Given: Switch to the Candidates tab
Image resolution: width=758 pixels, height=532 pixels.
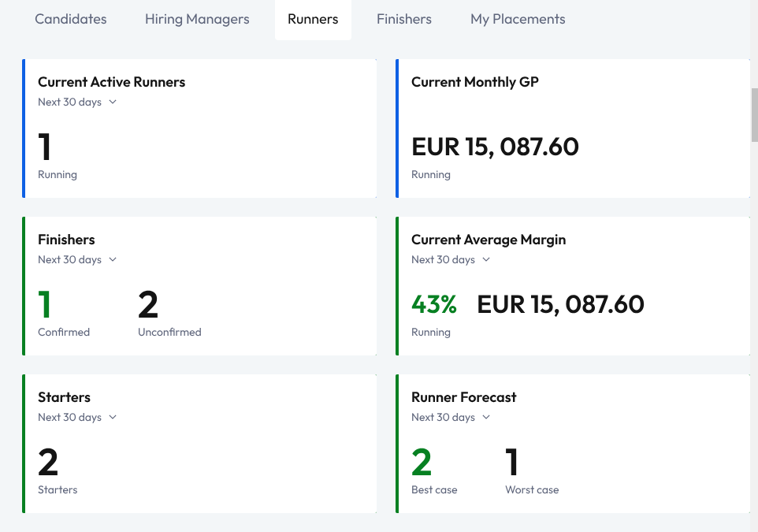Looking at the screenshot, I should click(x=71, y=20).
